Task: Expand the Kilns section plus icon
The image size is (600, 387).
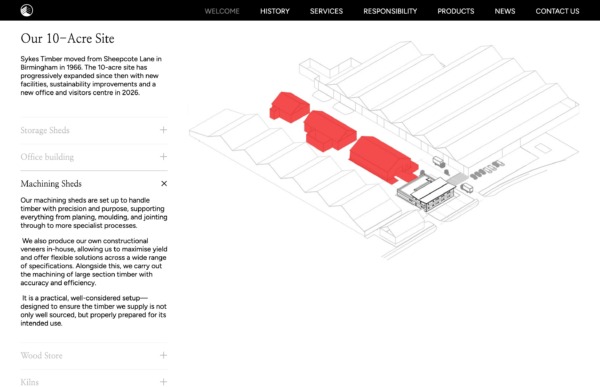Action: coord(163,382)
